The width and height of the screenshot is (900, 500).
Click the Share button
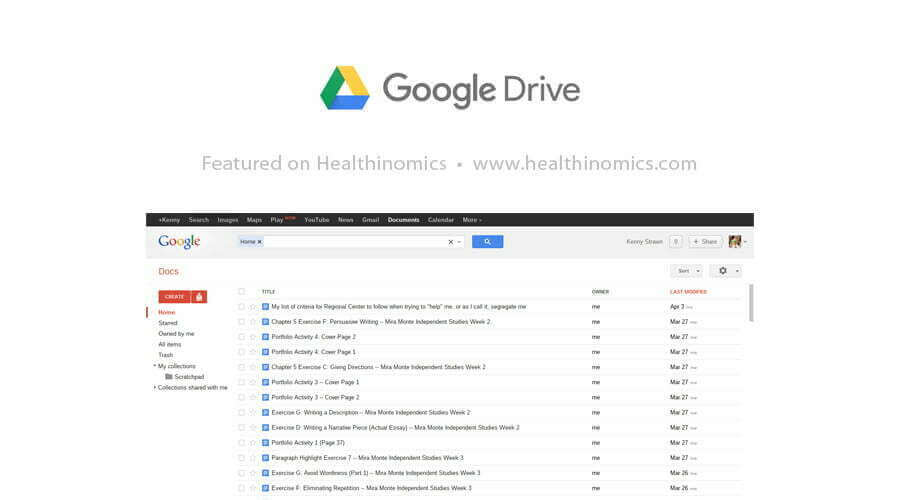click(x=706, y=242)
